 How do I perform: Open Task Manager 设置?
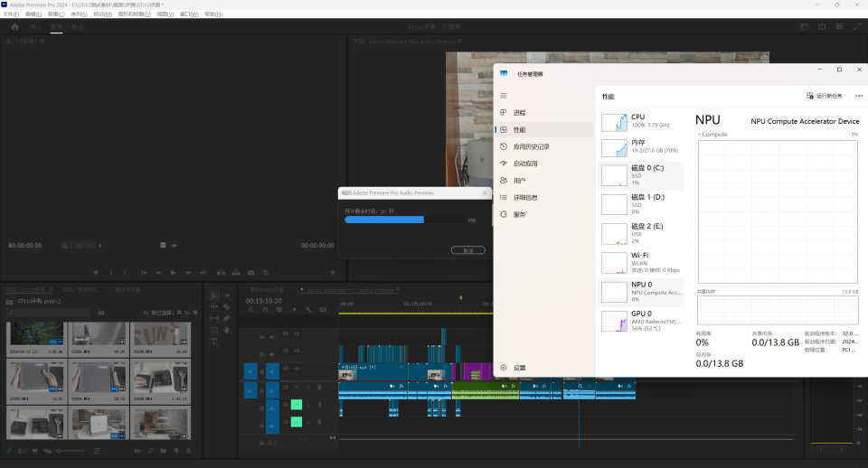(544, 368)
